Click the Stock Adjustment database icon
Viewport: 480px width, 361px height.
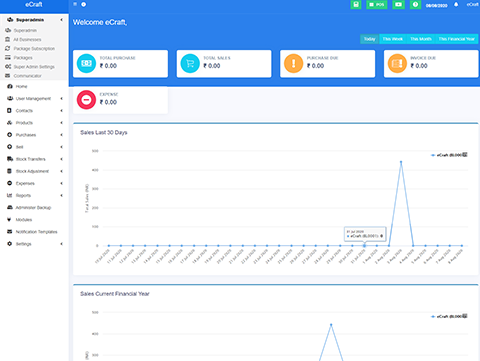coord(9,171)
